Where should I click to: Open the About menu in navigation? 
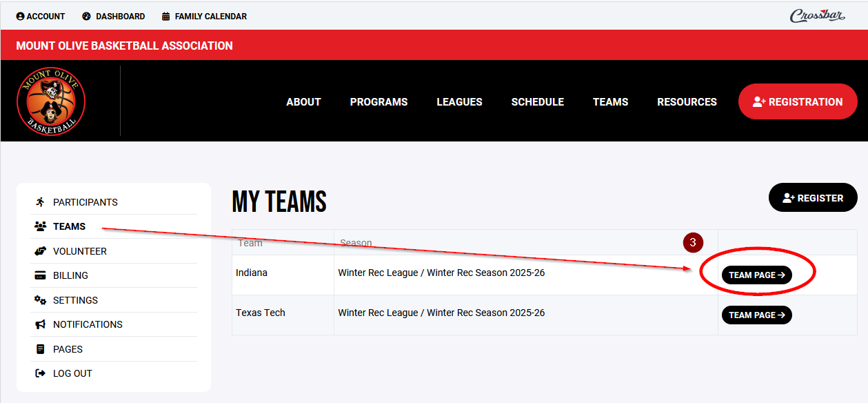(303, 101)
